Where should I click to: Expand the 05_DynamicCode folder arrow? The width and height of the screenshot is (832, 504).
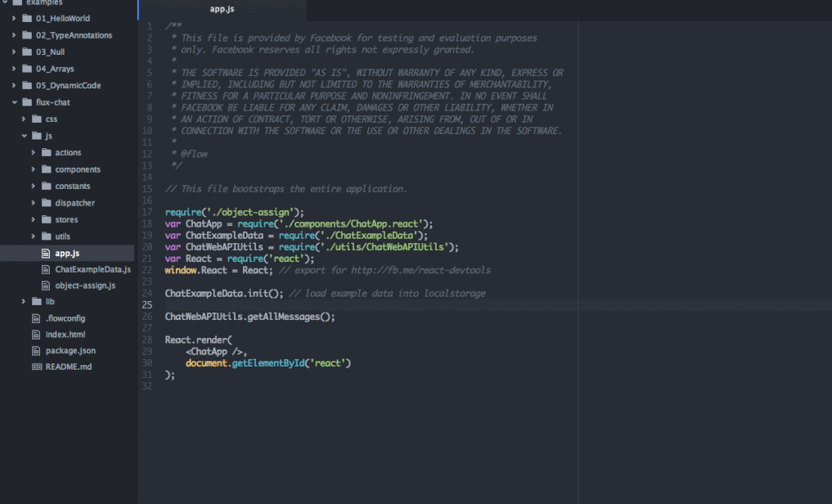point(14,85)
